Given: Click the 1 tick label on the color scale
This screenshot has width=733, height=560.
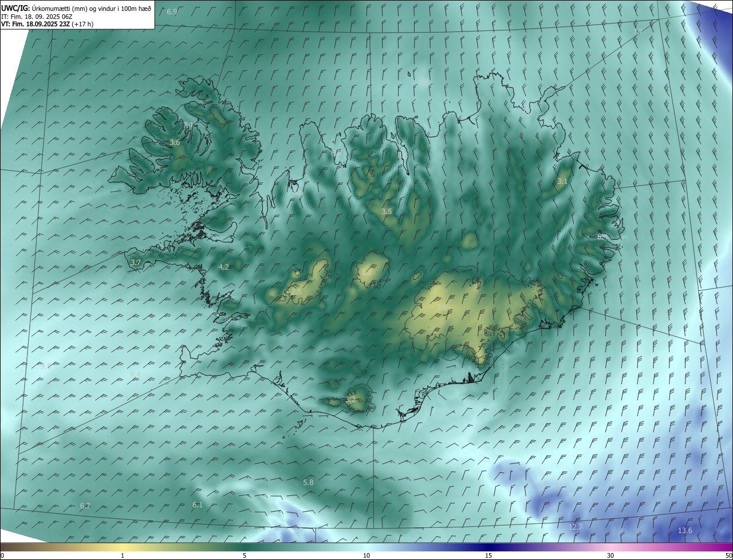Looking at the screenshot, I should click(x=123, y=556).
